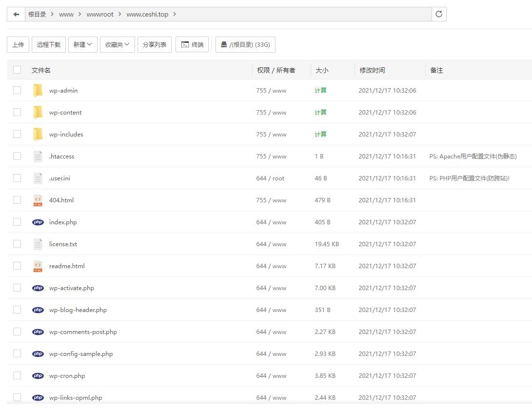Calculate size (计算) of wp-content
532x411 pixels.
(x=321, y=112)
